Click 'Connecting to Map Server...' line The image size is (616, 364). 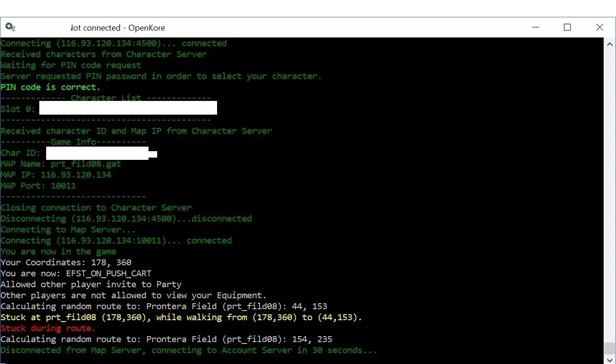pos(68,230)
